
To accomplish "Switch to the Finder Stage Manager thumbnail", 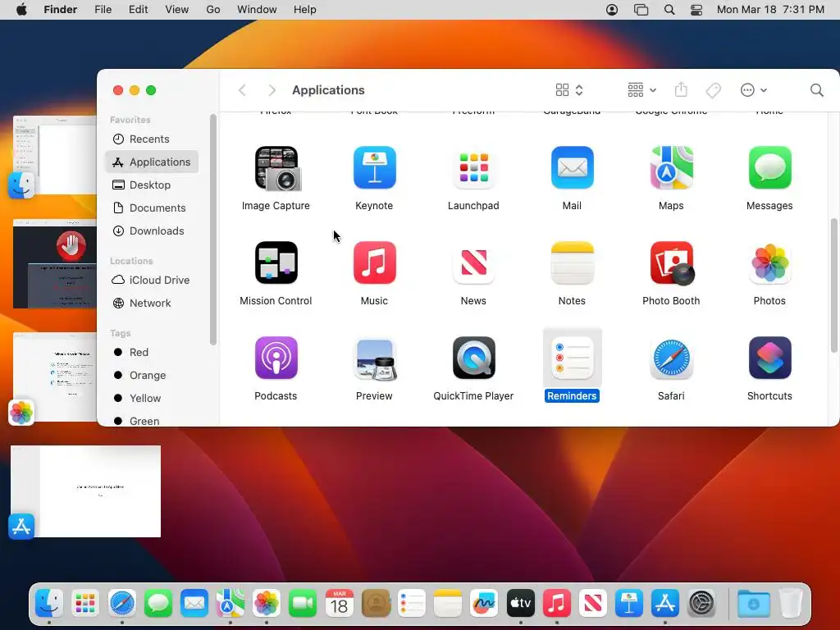I will (x=55, y=155).
